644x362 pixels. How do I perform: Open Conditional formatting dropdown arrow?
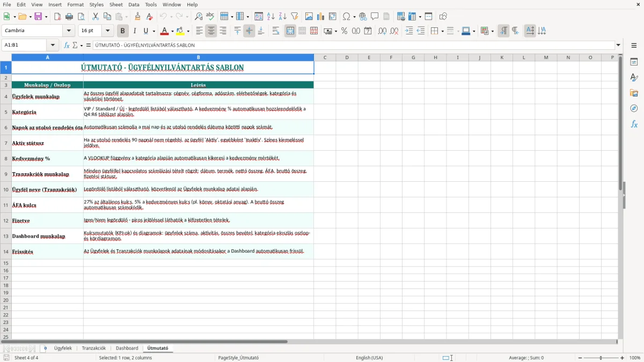pos(493,31)
